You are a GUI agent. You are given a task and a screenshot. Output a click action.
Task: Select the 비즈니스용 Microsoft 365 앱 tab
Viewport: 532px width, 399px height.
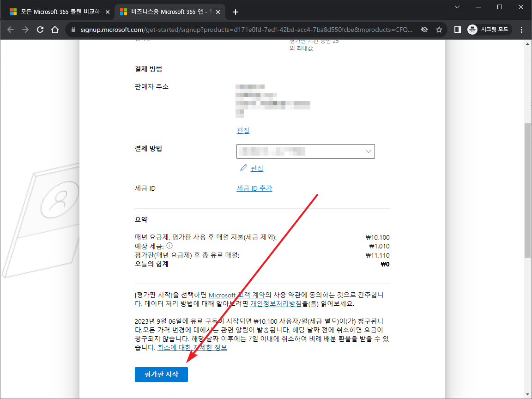[x=166, y=12]
